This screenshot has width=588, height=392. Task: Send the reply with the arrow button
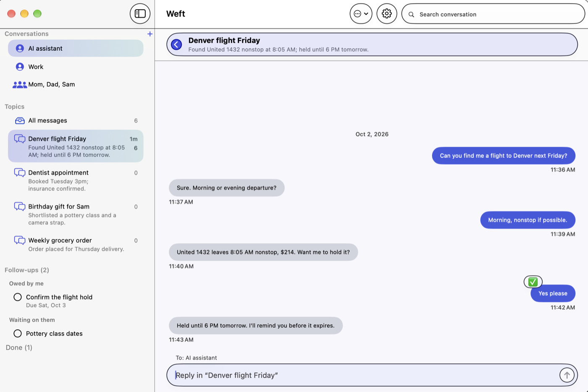pos(567,375)
